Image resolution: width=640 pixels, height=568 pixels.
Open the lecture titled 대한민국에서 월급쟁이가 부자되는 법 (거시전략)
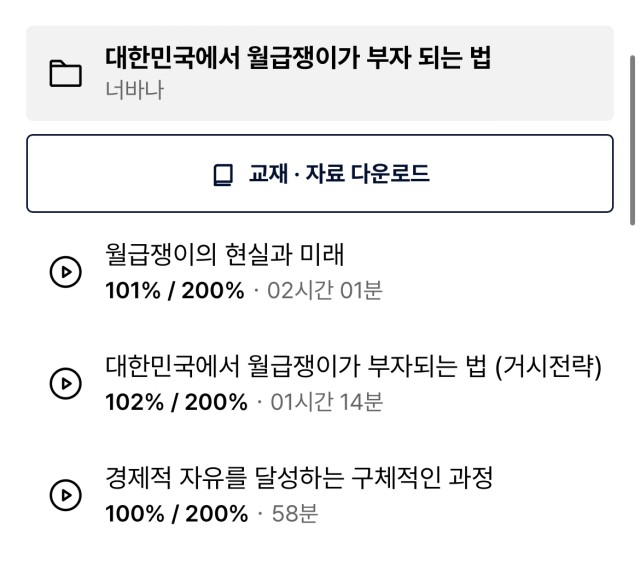pos(353,366)
